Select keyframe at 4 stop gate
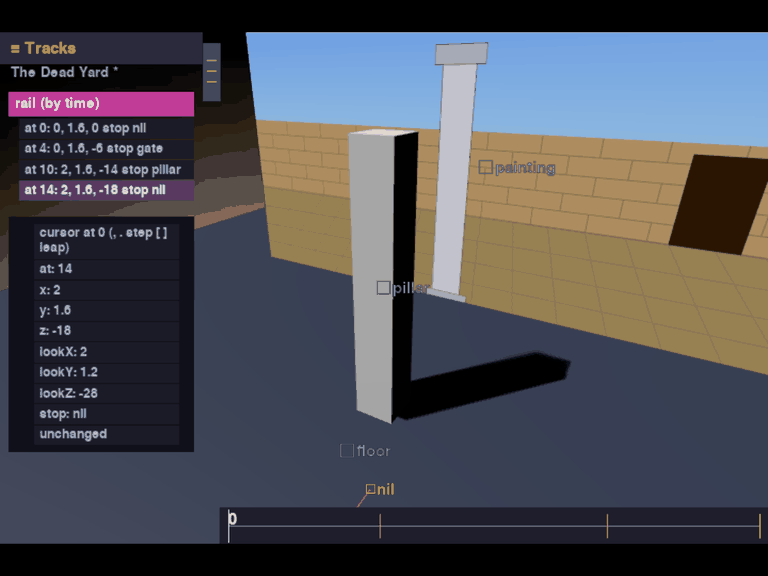 coord(106,149)
